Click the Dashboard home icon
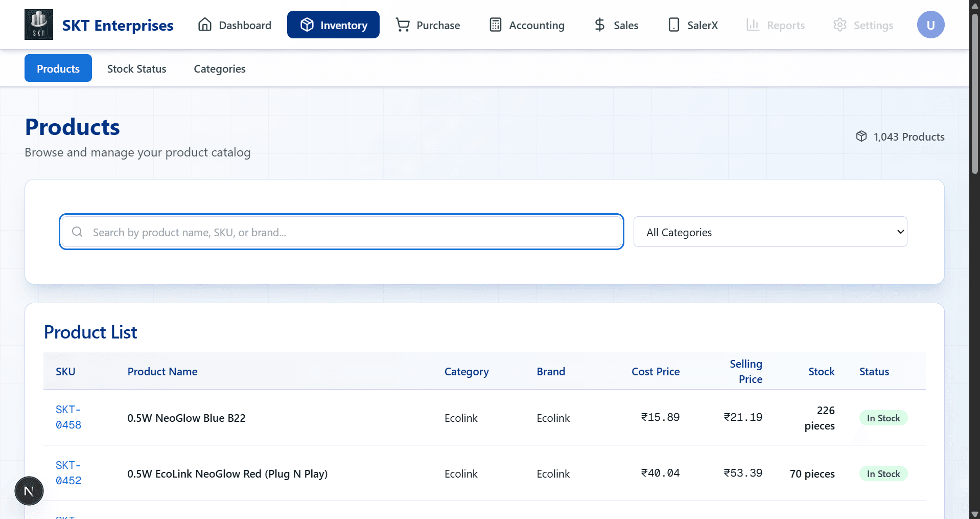The image size is (980, 519). click(x=205, y=25)
